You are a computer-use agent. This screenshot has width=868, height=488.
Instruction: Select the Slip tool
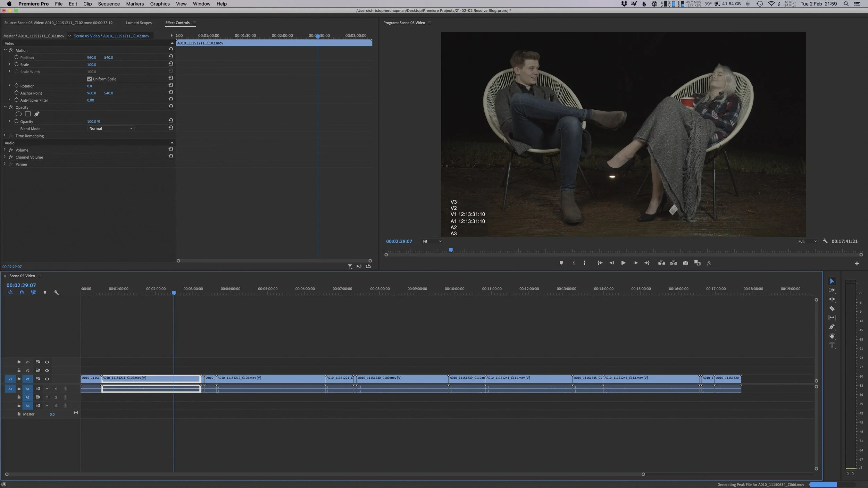tap(832, 318)
